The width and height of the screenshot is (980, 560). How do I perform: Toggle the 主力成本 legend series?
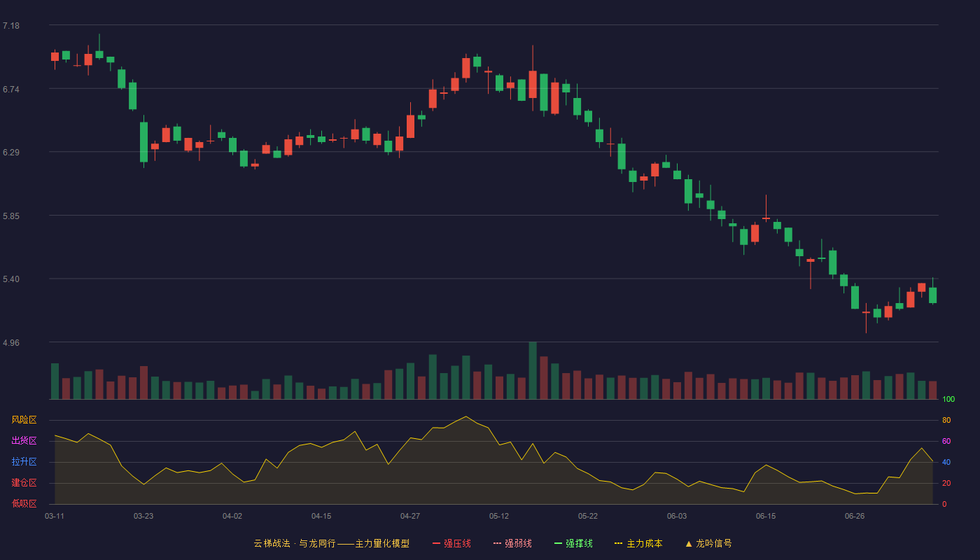(638, 543)
